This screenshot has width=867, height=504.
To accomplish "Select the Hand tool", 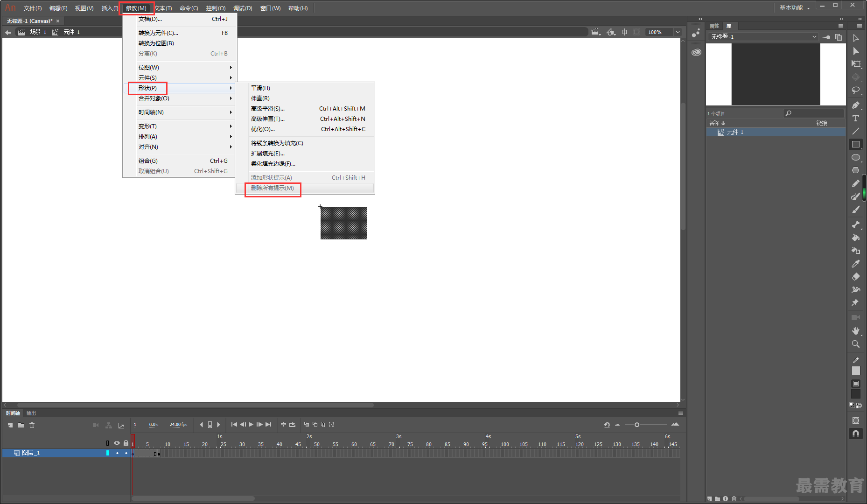I will pyautogui.click(x=856, y=331).
